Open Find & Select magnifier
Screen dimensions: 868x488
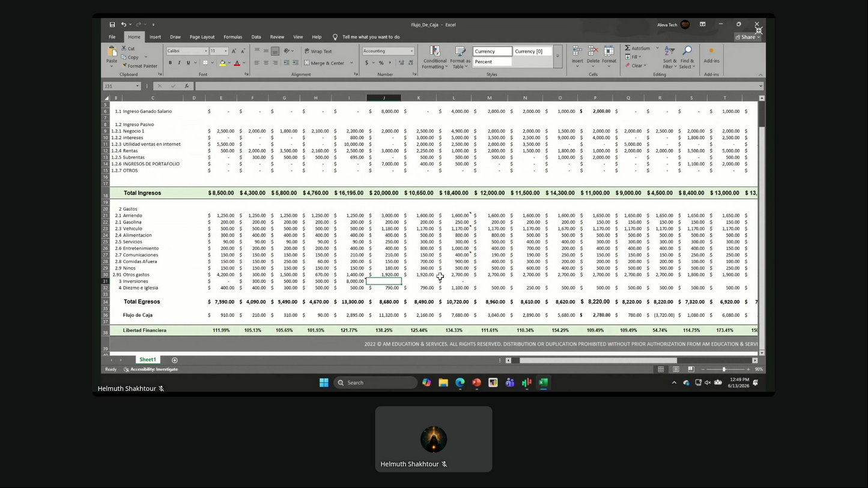coord(687,58)
